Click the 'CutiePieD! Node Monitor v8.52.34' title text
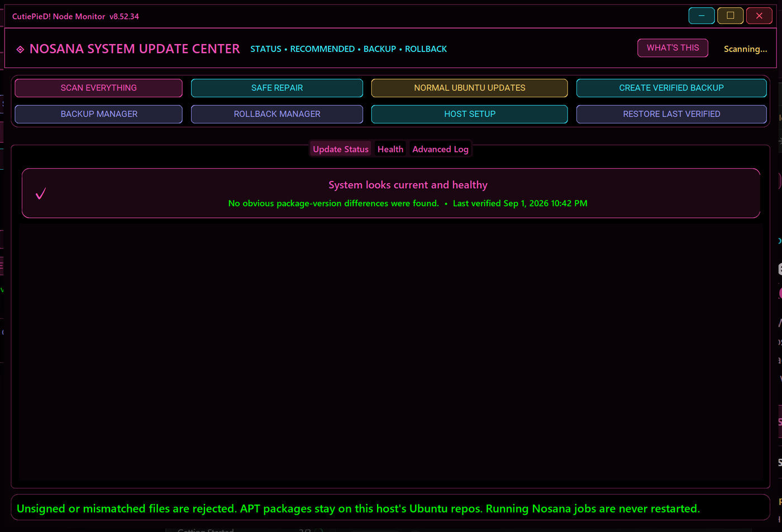This screenshot has height=532, width=782. tap(75, 16)
